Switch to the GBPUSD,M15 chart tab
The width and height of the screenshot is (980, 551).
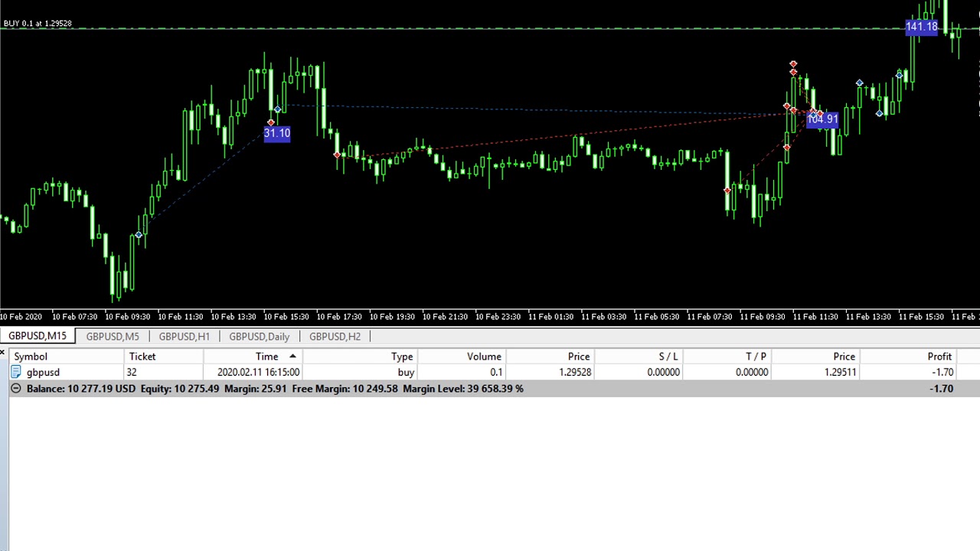(38, 336)
